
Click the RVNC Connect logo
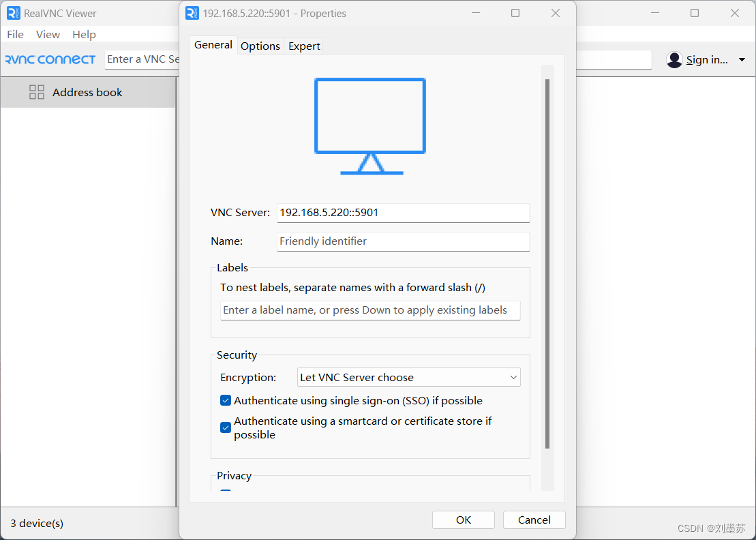(50, 59)
